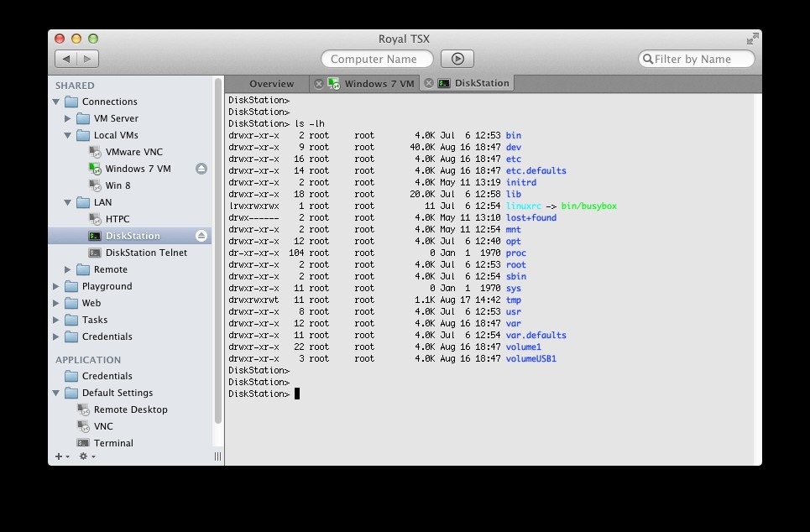Enter fullscreen with the top-right arrows icon
This screenshot has width=810, height=532.
click(x=752, y=39)
